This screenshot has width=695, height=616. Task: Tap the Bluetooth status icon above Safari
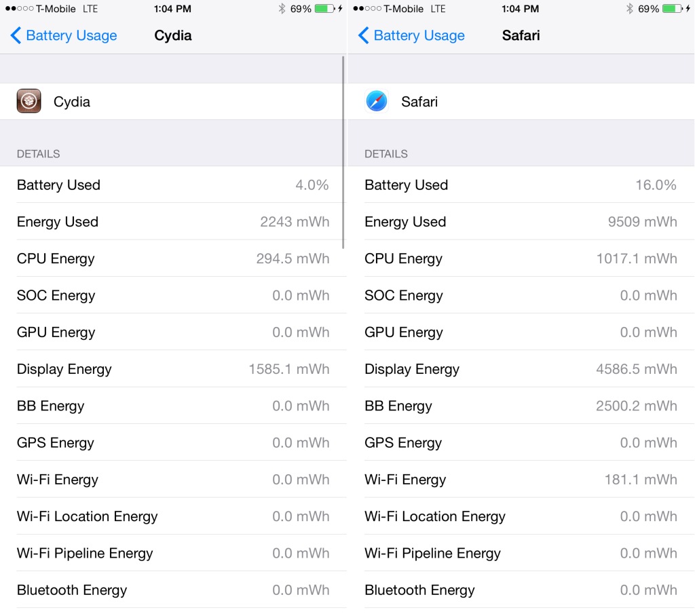click(629, 9)
